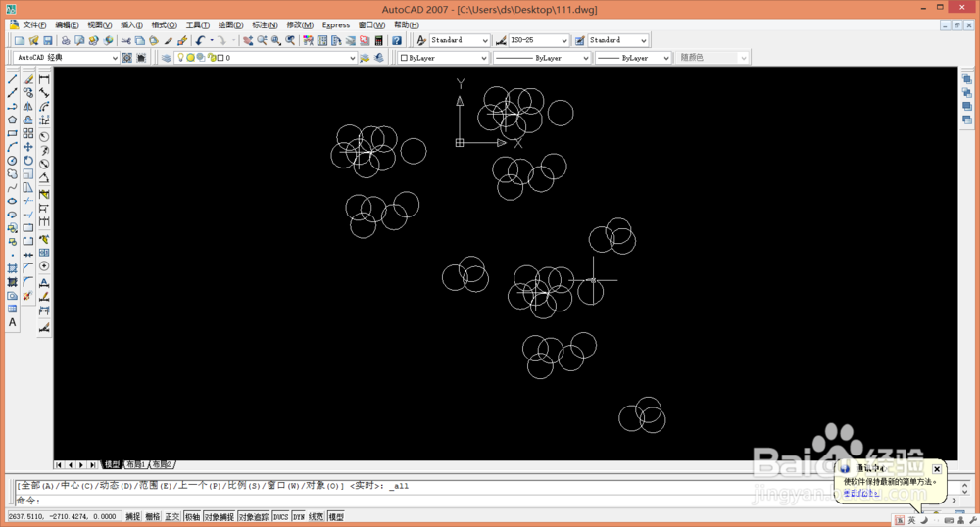
Task: Toggle 对象追踪 object tracking in status bar
Action: (253, 517)
